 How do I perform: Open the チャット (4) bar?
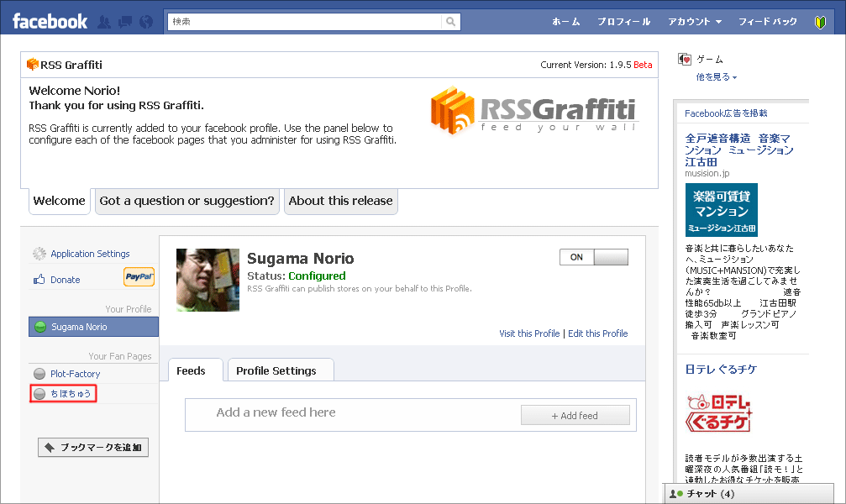[748, 494]
